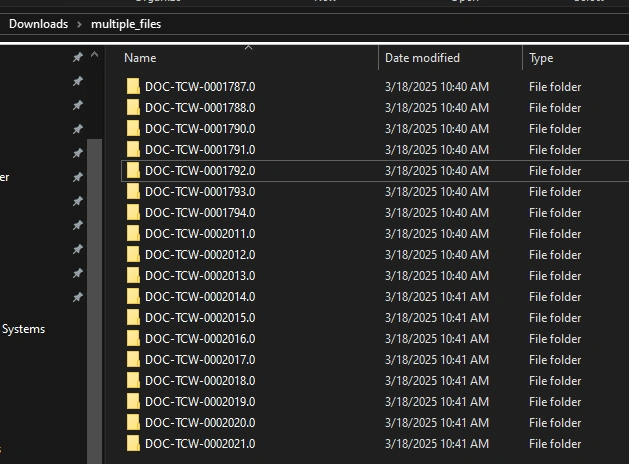Click File folder type of DOC-TCW-0002021.0
The height and width of the screenshot is (464, 629).
[x=555, y=444]
